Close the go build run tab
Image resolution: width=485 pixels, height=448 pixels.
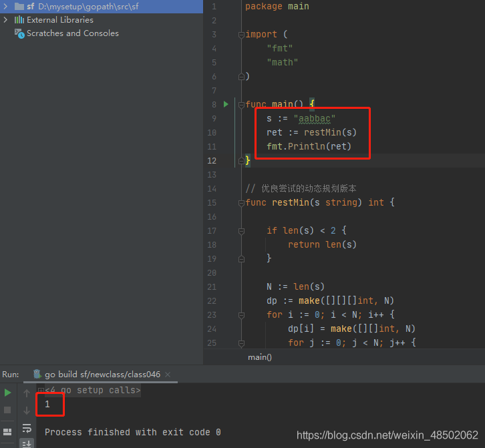click(167, 375)
